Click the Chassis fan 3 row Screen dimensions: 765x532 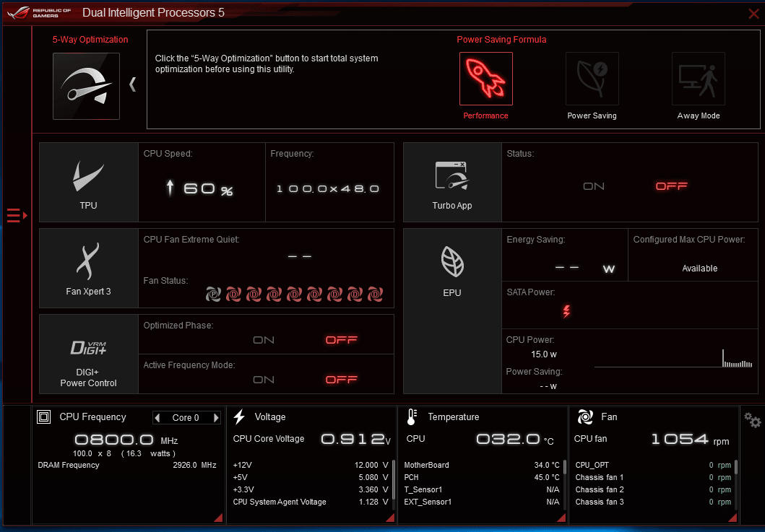coord(653,502)
